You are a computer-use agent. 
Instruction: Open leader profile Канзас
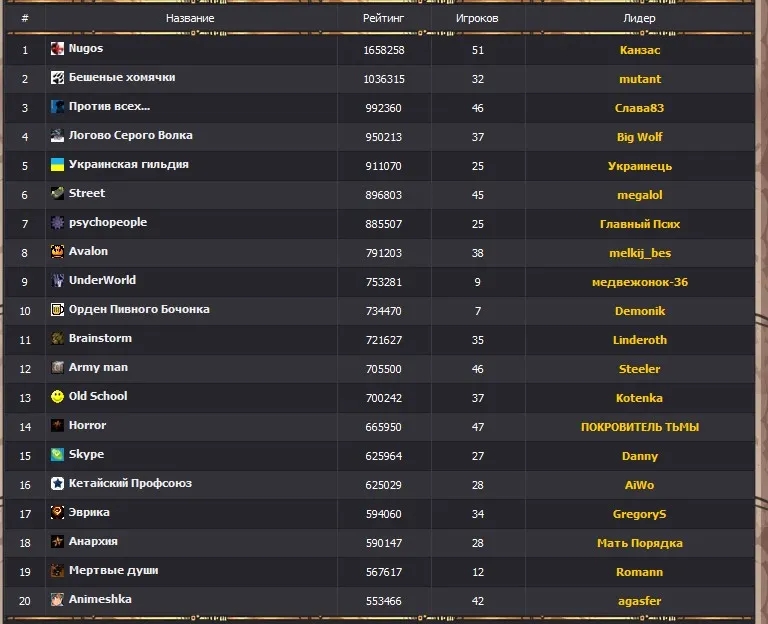[640, 50]
